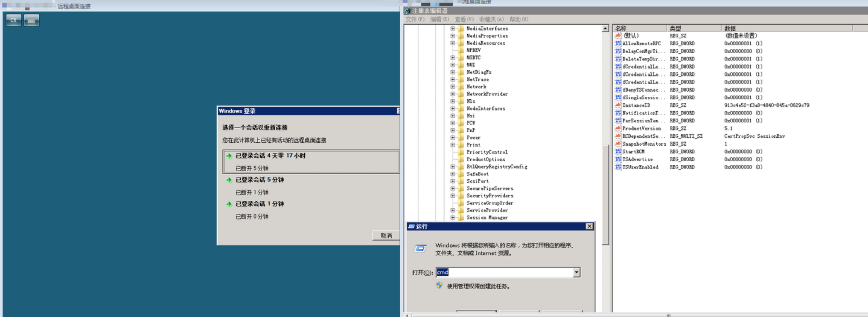
Task: Select the ServiceGroupOrder folder icon
Action: click(461, 203)
